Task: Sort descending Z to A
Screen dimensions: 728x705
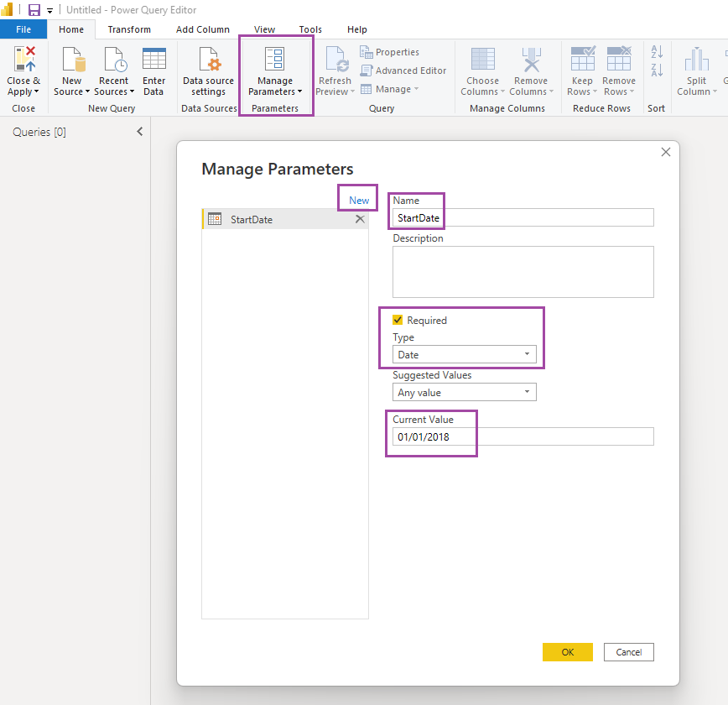Action: 657,70
